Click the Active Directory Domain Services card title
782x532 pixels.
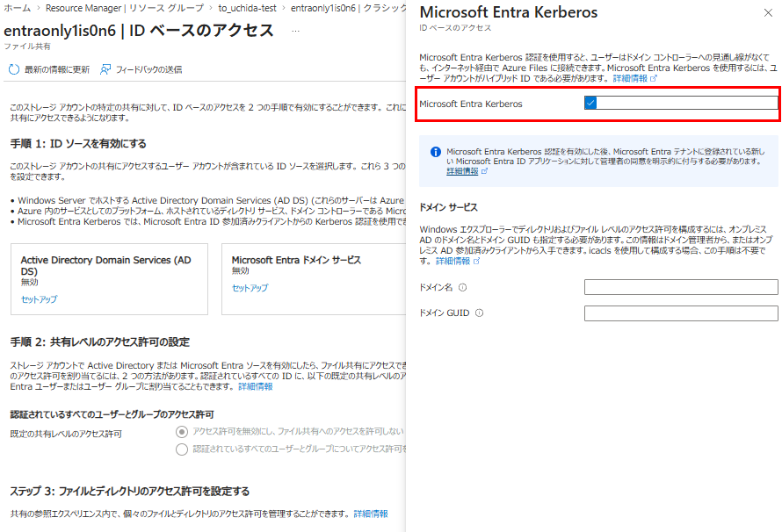coord(105,265)
